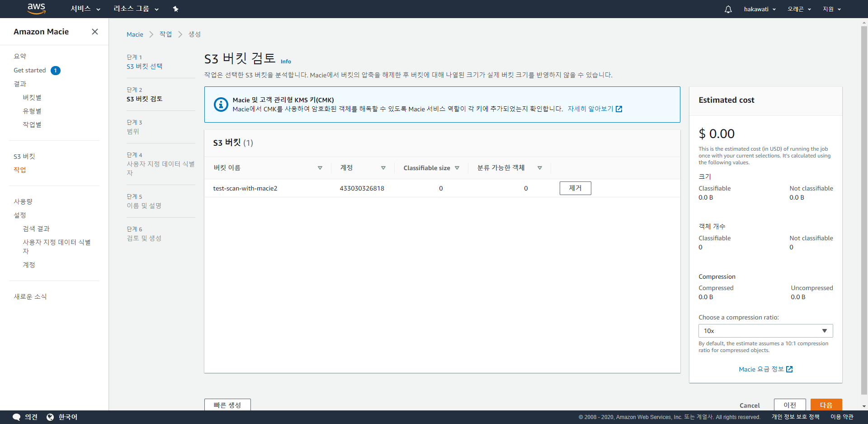This screenshot has width=868, height=424.
Task: Open the 서비스 dropdown menu
Action: 85,9
